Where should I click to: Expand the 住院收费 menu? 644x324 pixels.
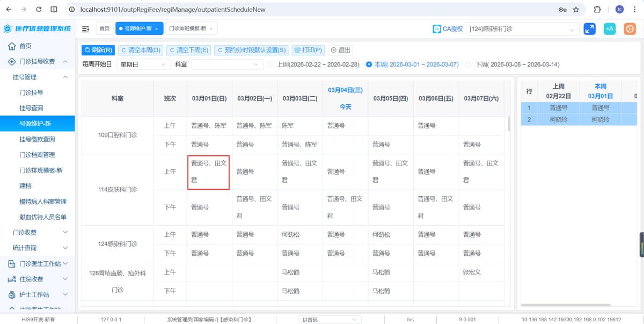(65, 279)
